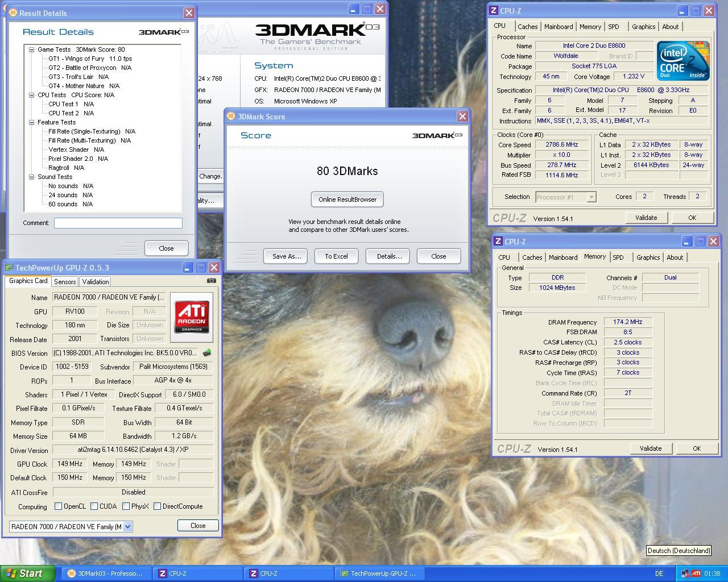The height and width of the screenshot is (582, 728).
Task: Select GT1 - Wings of Fury result row
Action: (90, 59)
